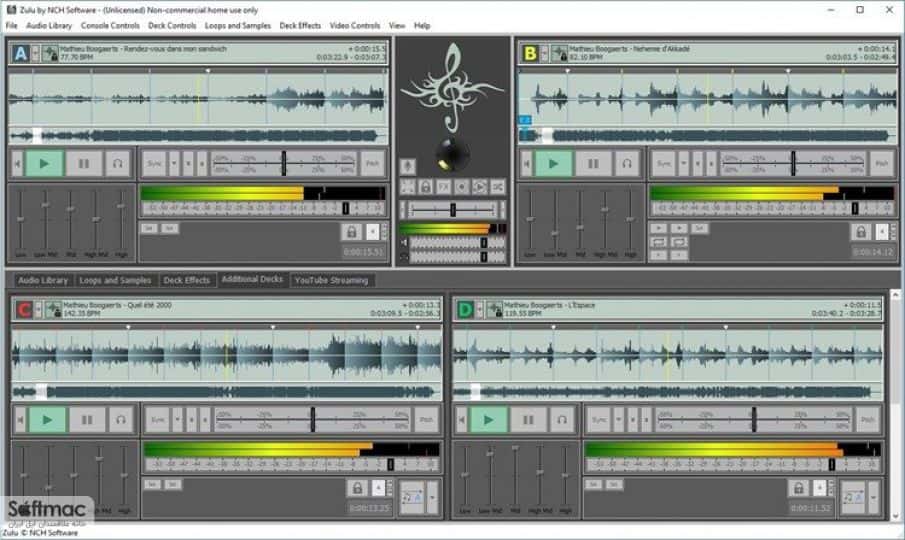Open Sync dropdown arrow on Deck B
The image size is (905, 540).
pyautogui.click(x=684, y=164)
